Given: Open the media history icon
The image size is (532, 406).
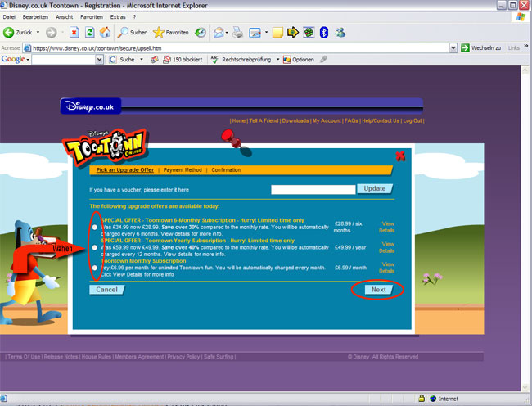Looking at the screenshot, I should click(201, 33).
